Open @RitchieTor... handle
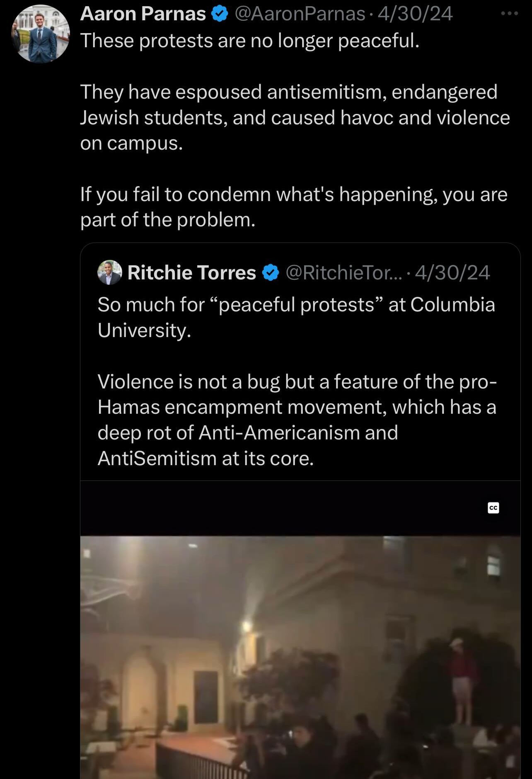 (344, 273)
